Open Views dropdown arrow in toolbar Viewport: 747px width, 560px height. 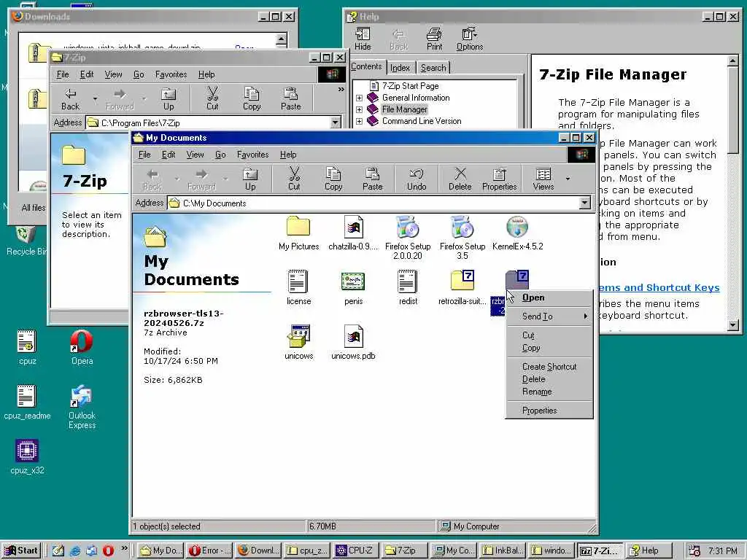point(568,179)
